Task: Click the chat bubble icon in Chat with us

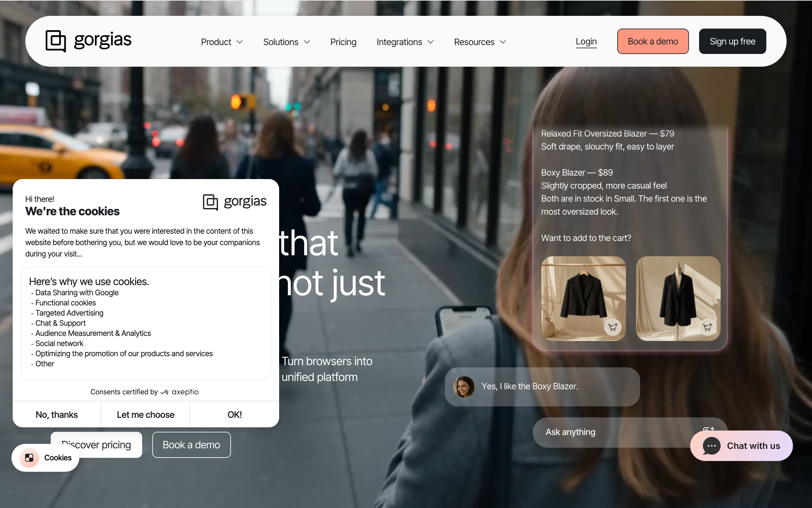Action: [x=711, y=446]
